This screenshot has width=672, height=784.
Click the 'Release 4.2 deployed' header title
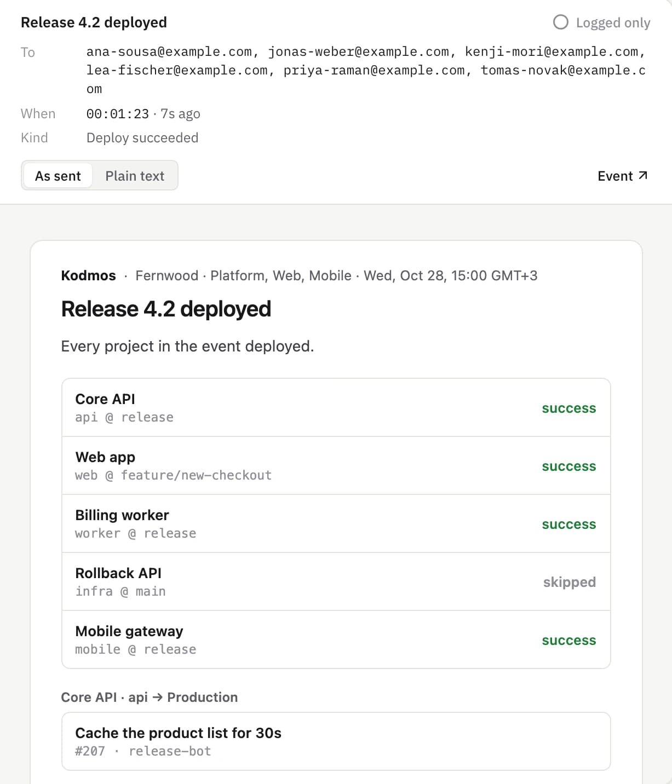(x=94, y=22)
